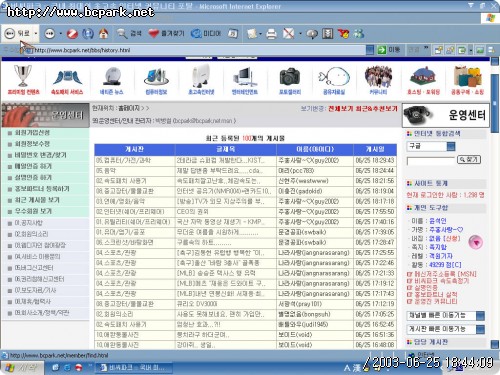500x375 pixels.
Task: Open the forward-history dropdown arrow
Action: click(60, 33)
